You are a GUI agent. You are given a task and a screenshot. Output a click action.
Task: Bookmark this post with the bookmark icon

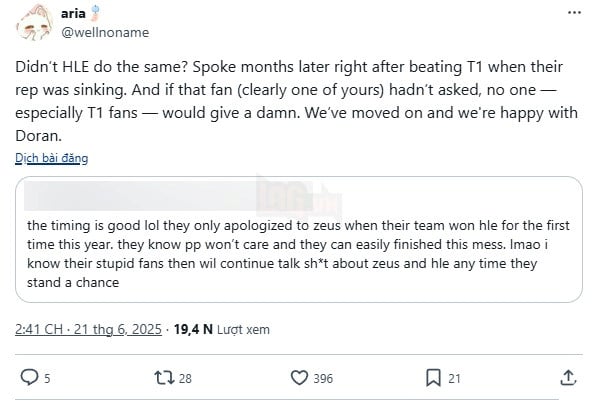click(433, 378)
